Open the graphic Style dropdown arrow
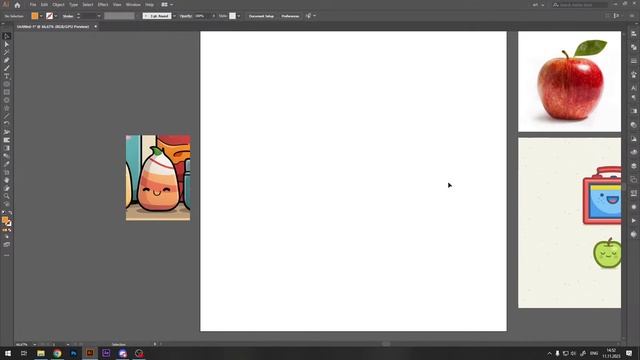Image resolution: width=640 pixels, height=360 pixels. (239, 16)
